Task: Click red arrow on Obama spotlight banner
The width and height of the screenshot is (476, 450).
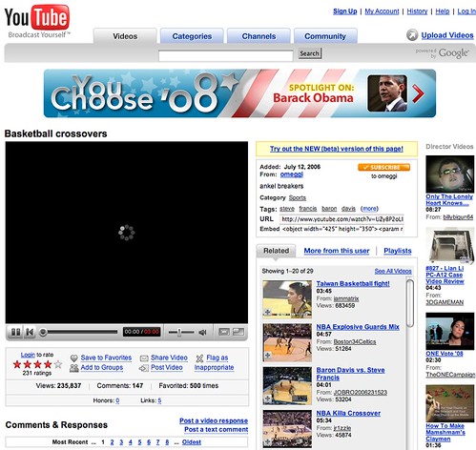Action: click(x=418, y=93)
